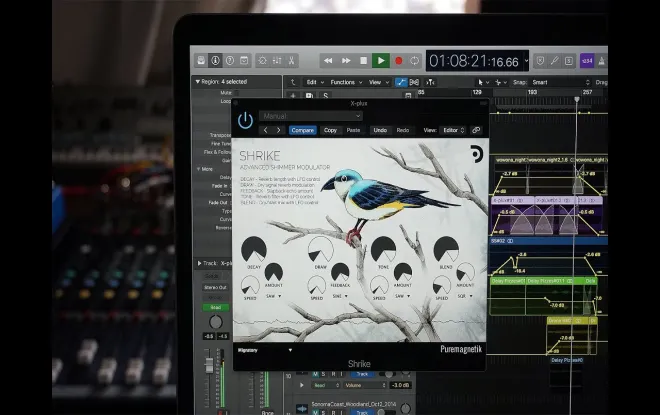
Task: Click the Replace mode icon right of LCD
Action: (540, 61)
